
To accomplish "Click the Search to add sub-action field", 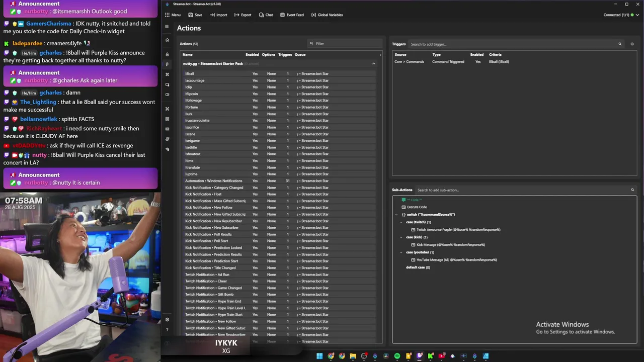I will (525, 190).
